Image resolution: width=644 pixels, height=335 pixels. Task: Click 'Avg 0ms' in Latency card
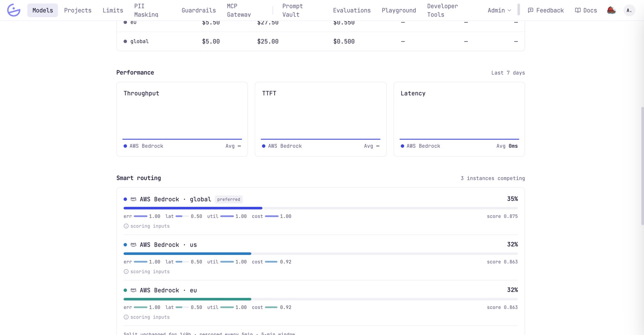[507, 146]
